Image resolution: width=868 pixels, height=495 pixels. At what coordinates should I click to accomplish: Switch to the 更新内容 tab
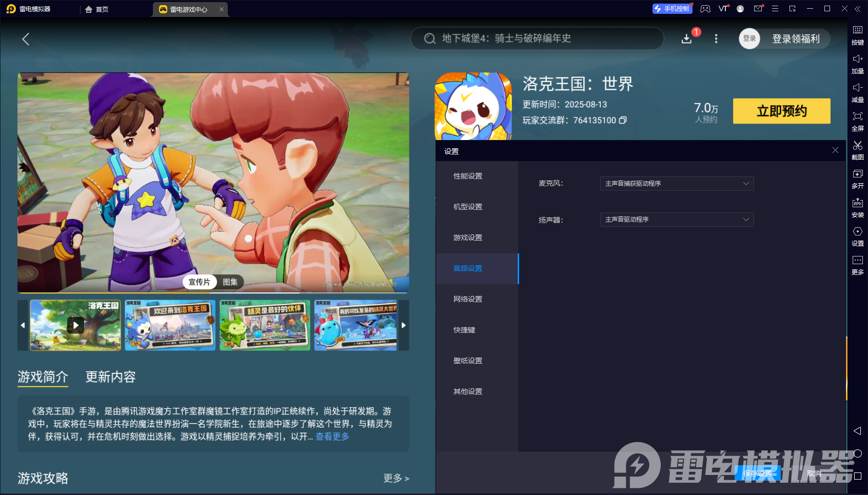coord(111,377)
